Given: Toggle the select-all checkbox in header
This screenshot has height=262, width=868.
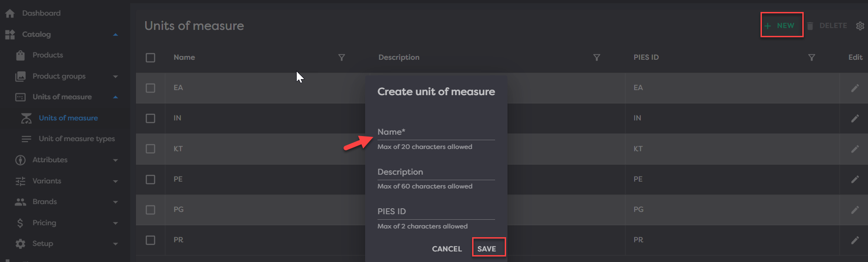Looking at the screenshot, I should tap(150, 57).
